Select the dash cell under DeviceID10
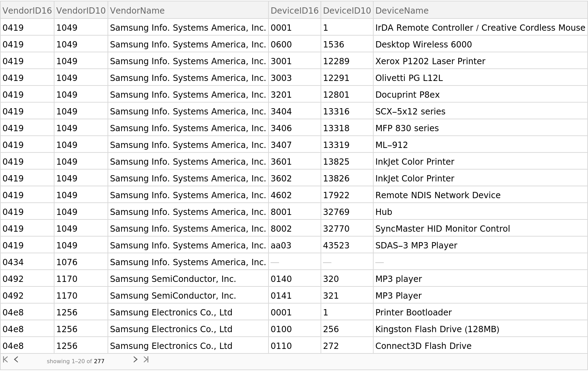 [328, 262]
